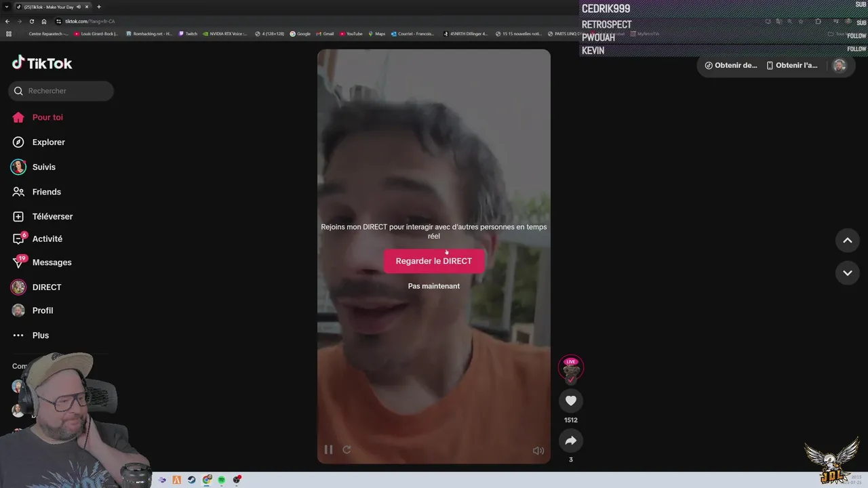This screenshot has height=488, width=868.
Task: Click the Obtenir l'a... button
Action: [x=792, y=66]
